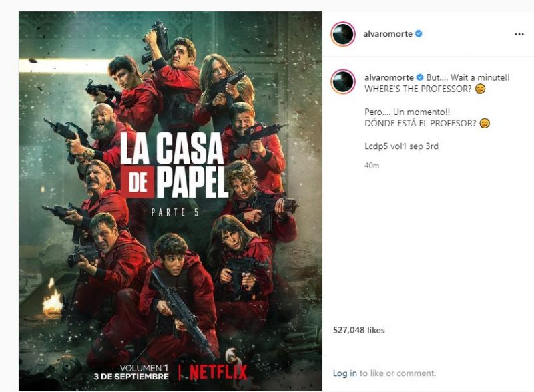Click the verified badge next to caption username

pyautogui.click(x=420, y=77)
